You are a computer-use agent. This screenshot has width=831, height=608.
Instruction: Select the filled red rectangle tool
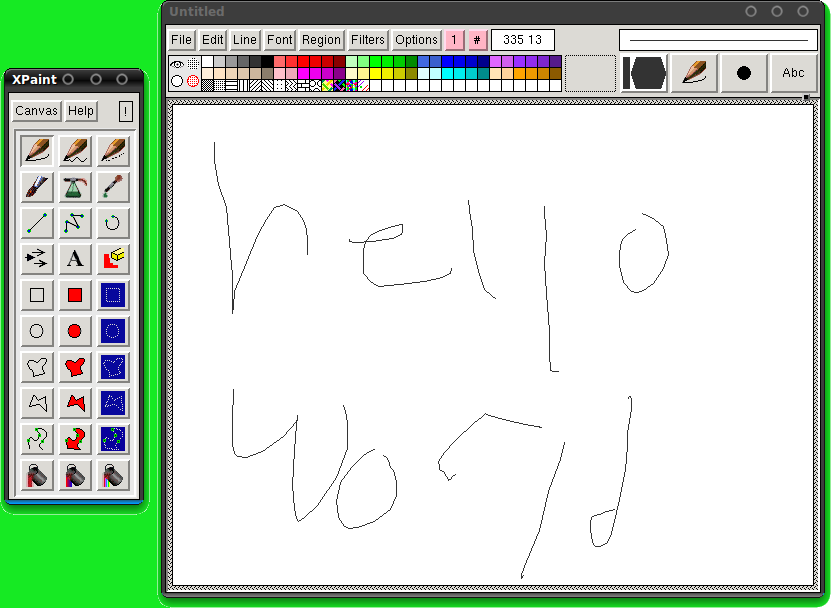coord(74,295)
